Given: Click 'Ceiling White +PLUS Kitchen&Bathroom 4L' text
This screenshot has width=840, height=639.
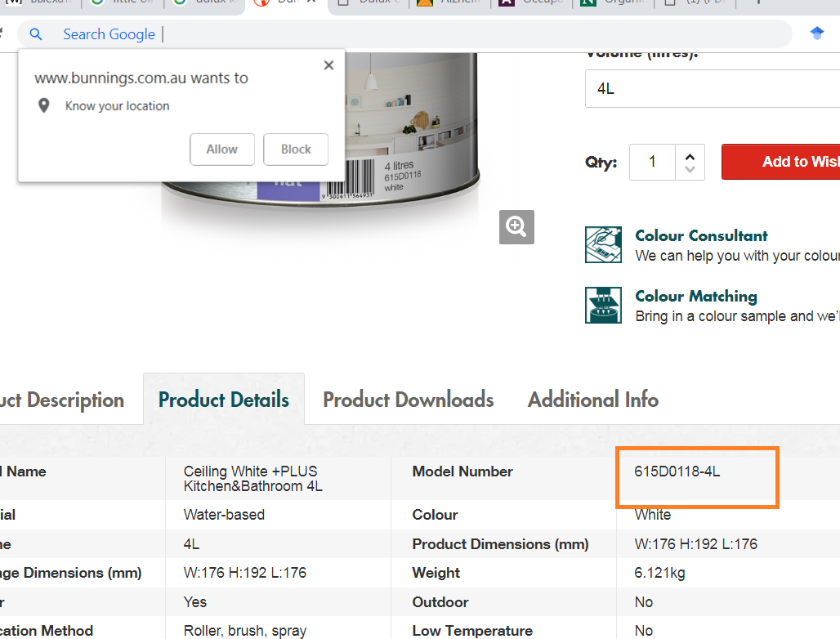Looking at the screenshot, I should (x=252, y=479).
